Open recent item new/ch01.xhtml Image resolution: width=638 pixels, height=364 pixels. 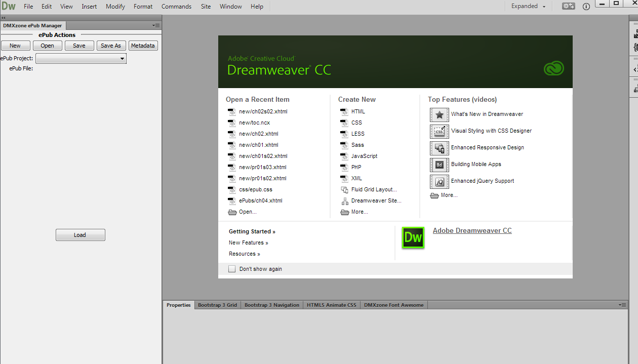tap(259, 145)
